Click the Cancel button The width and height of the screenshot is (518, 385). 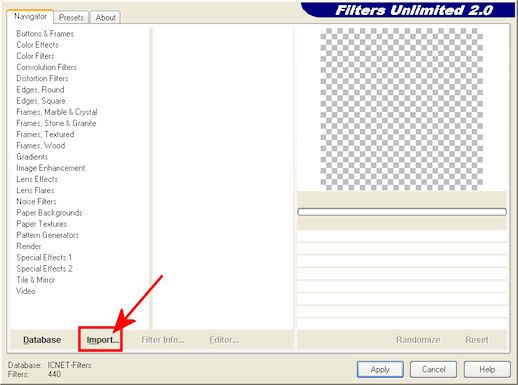pyautogui.click(x=433, y=369)
